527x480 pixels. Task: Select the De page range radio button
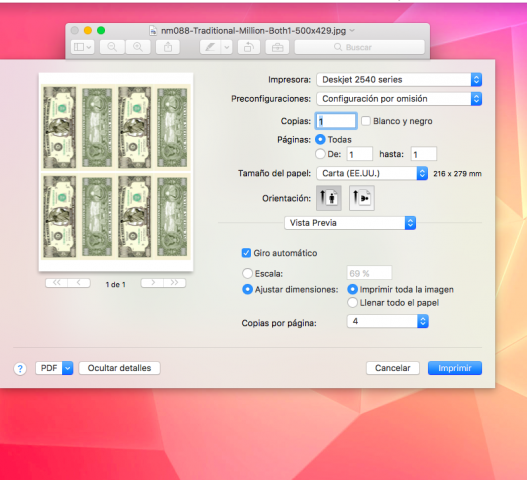[x=320, y=154]
